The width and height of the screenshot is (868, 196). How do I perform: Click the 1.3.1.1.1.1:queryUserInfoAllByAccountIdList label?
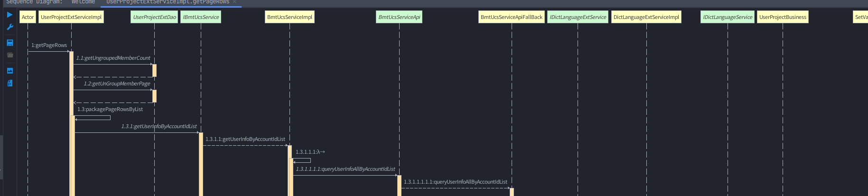(345, 169)
